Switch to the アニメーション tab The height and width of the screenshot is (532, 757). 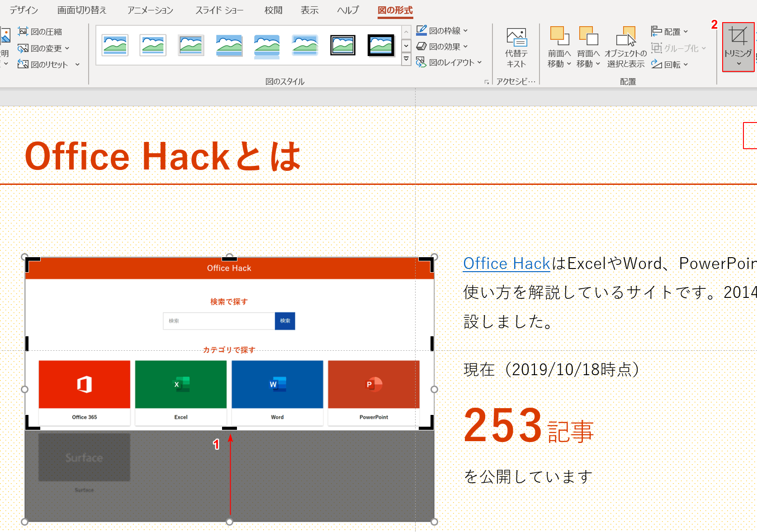[150, 10]
